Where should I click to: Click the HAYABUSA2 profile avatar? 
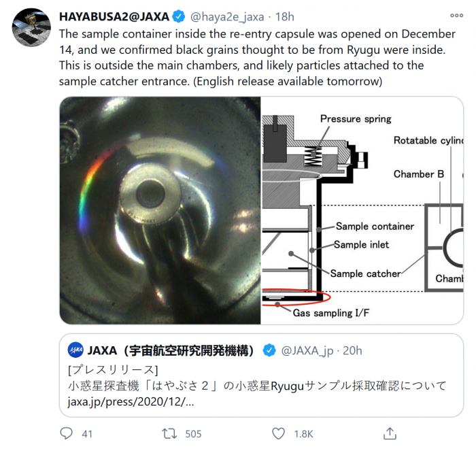coord(31,28)
